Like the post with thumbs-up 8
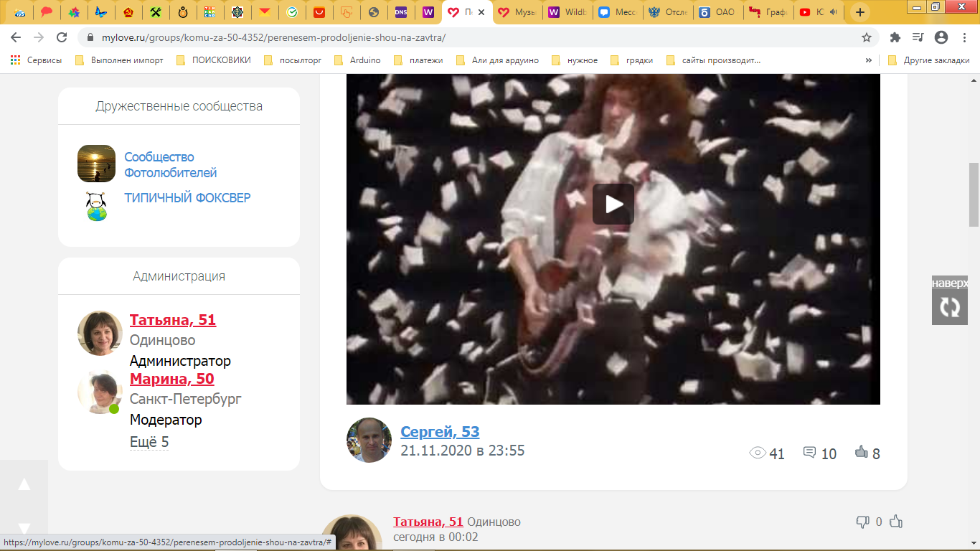Screen dimensions: 980x551 pos(867,453)
